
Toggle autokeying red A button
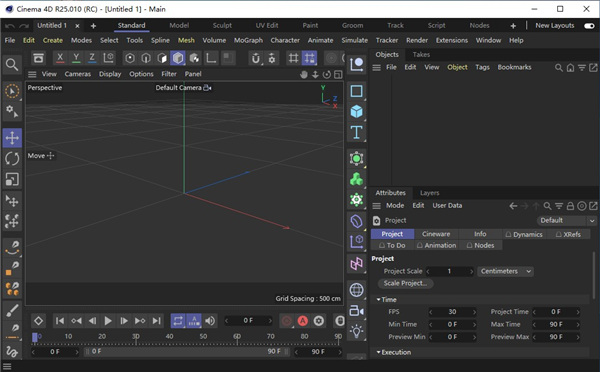[303, 321]
